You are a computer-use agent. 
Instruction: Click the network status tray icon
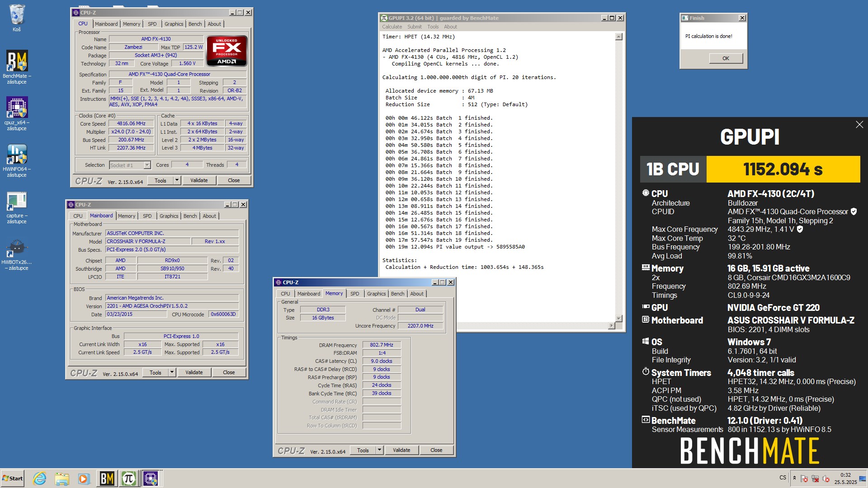click(815, 479)
